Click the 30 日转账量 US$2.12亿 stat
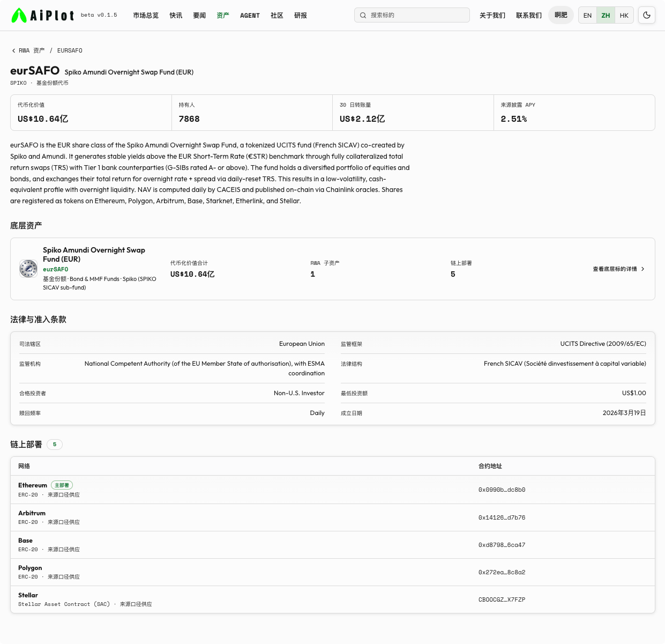Viewport: 665px width, 644px height. click(x=413, y=113)
